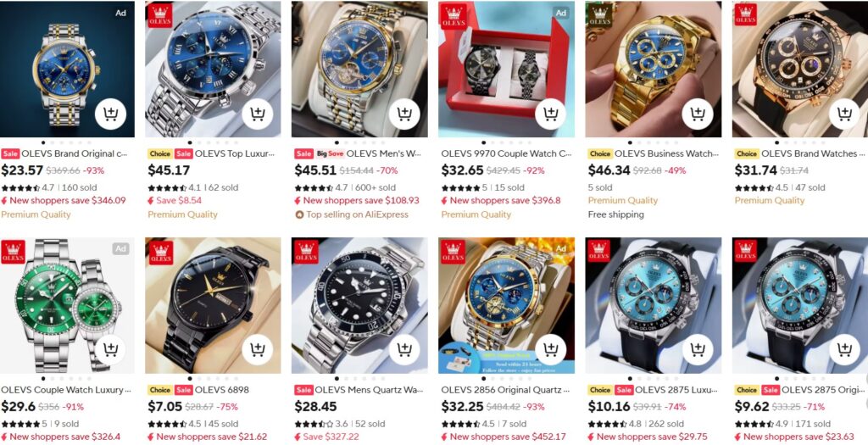Add the OLEVS 2856 Original Quartz to cart

pos(551,350)
